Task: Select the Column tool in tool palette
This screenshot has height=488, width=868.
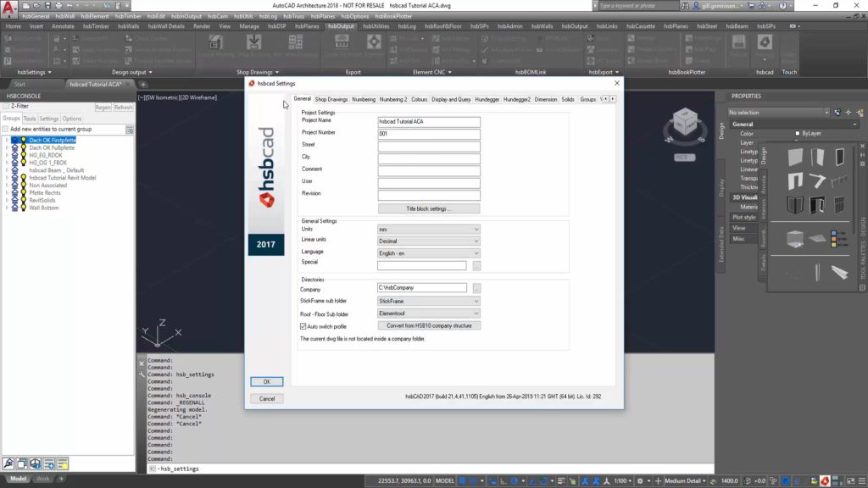Action: click(817, 272)
